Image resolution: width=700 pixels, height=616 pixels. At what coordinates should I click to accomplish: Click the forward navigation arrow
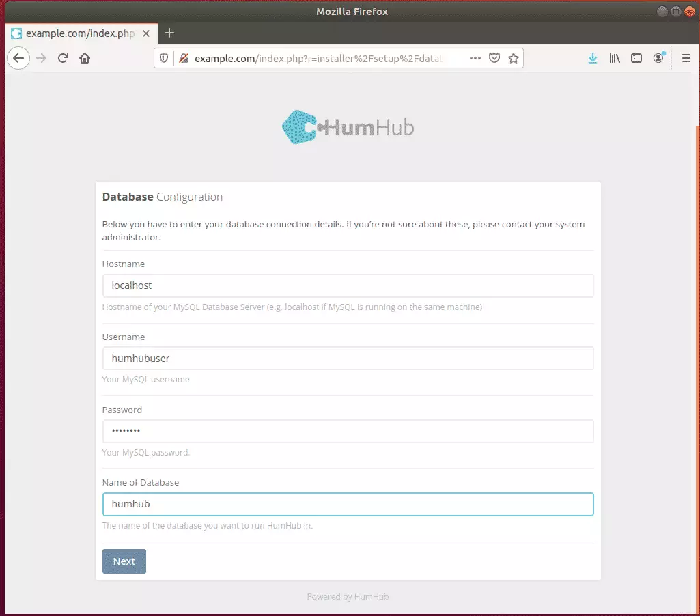(41, 58)
